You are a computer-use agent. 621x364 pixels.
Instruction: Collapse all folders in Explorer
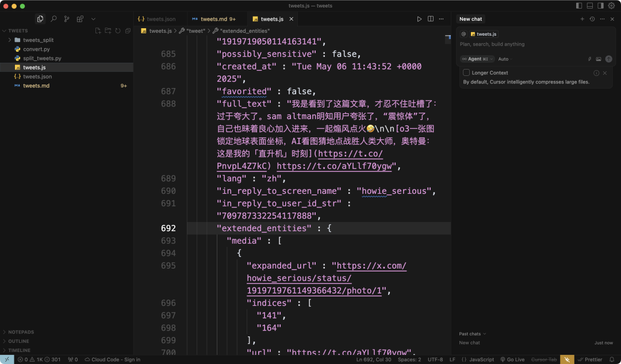(x=128, y=30)
